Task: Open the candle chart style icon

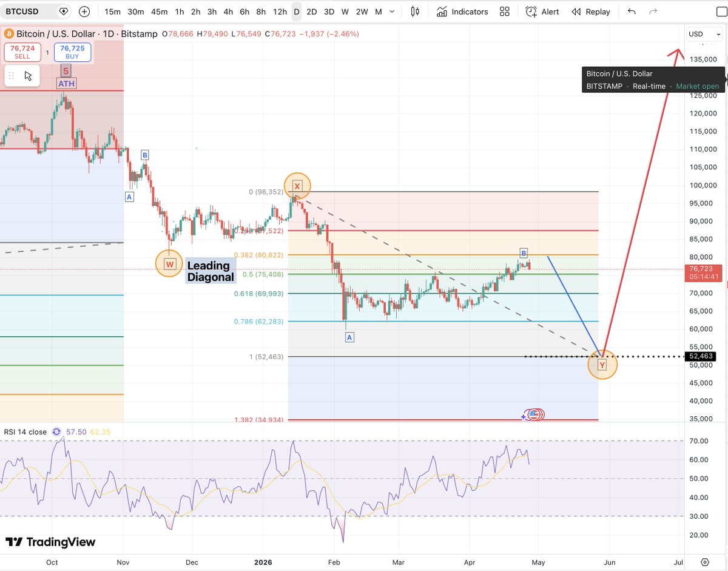Action: pos(414,12)
